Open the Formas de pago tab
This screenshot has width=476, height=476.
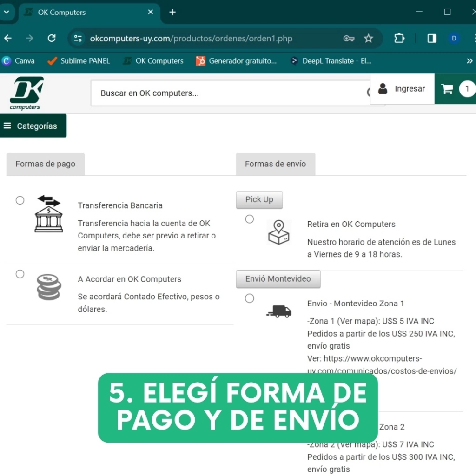45,164
